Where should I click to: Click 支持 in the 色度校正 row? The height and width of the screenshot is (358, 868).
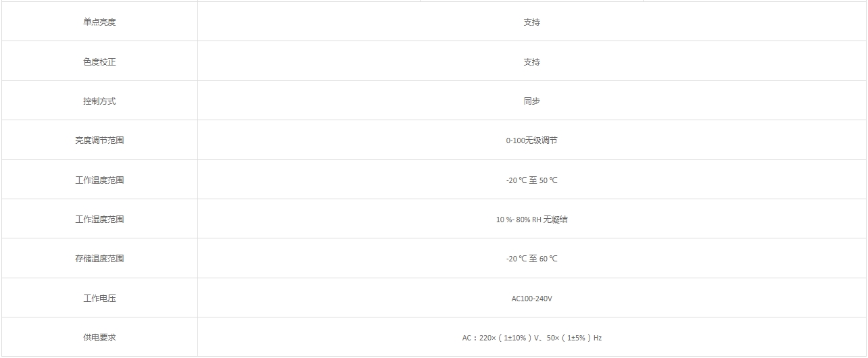[x=531, y=62]
